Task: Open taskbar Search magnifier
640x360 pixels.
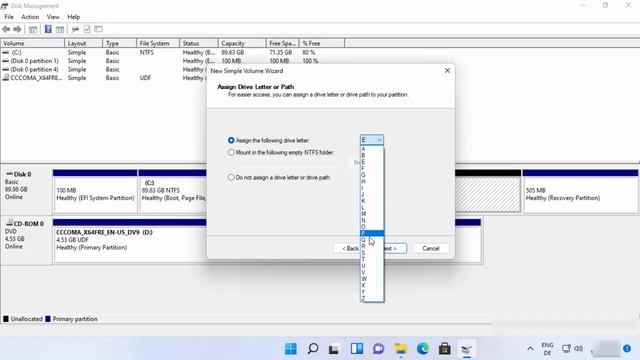Action: tap(313, 349)
